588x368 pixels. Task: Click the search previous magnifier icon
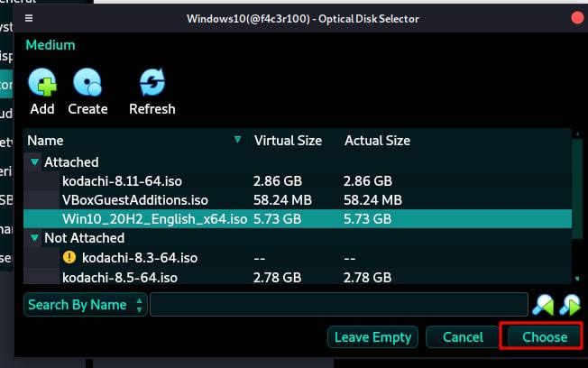point(543,305)
